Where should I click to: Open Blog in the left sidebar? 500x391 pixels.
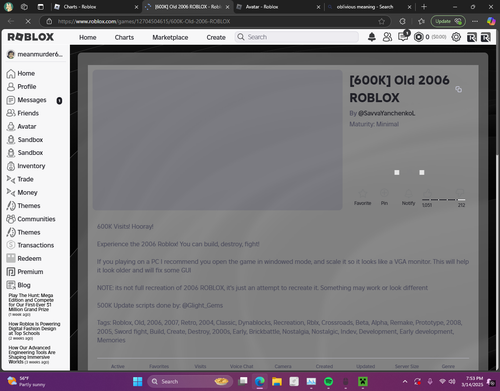(19, 285)
